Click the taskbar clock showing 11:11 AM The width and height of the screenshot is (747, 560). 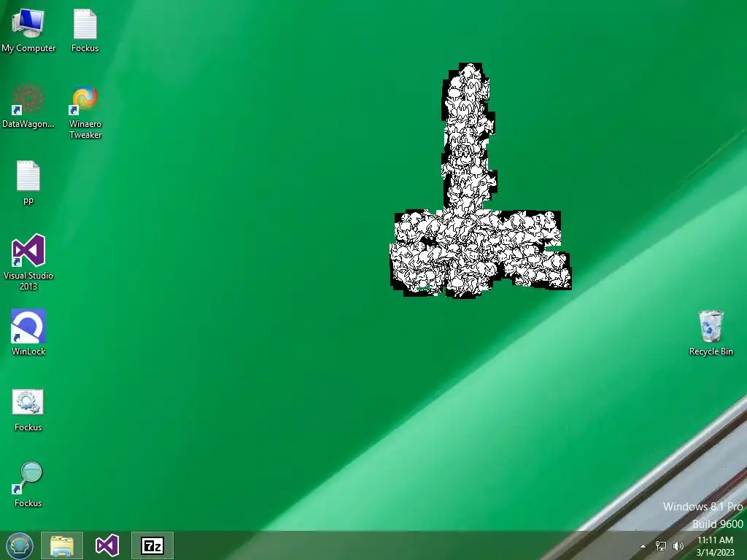tap(715, 546)
